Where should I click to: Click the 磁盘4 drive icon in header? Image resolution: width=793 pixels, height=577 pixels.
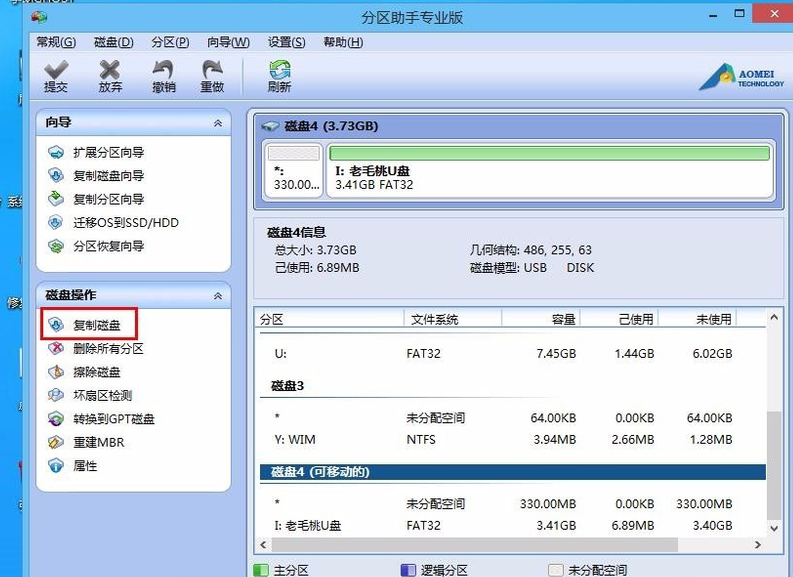tap(271, 126)
